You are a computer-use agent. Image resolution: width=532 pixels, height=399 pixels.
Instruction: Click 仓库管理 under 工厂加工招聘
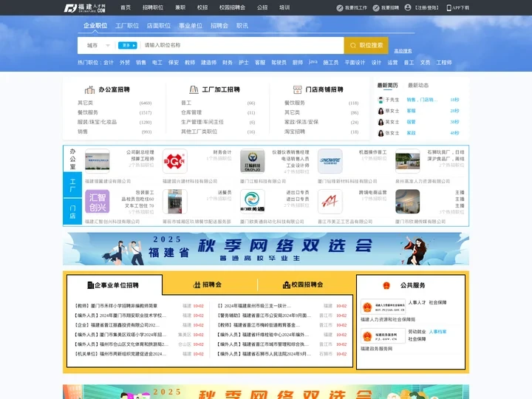(191, 112)
